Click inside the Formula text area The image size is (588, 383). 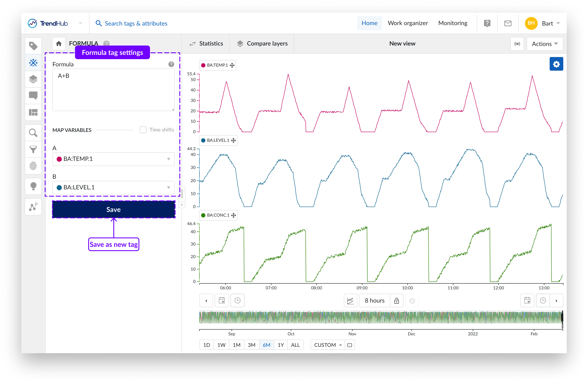point(113,90)
